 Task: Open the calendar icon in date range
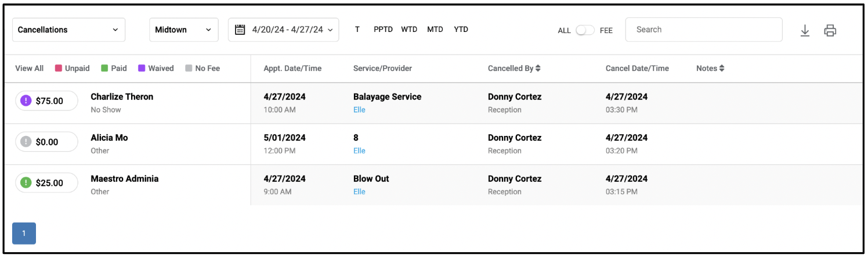pyautogui.click(x=240, y=30)
